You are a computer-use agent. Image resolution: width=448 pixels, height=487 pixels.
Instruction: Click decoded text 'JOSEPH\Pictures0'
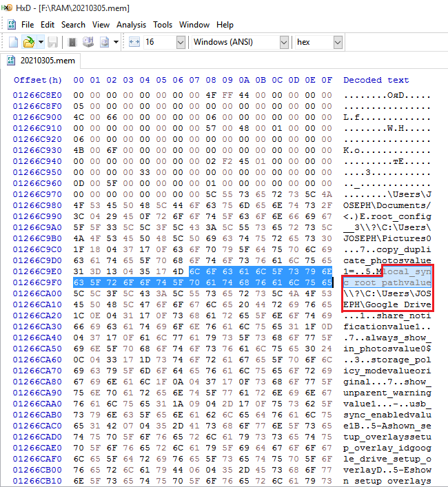click(x=387, y=238)
